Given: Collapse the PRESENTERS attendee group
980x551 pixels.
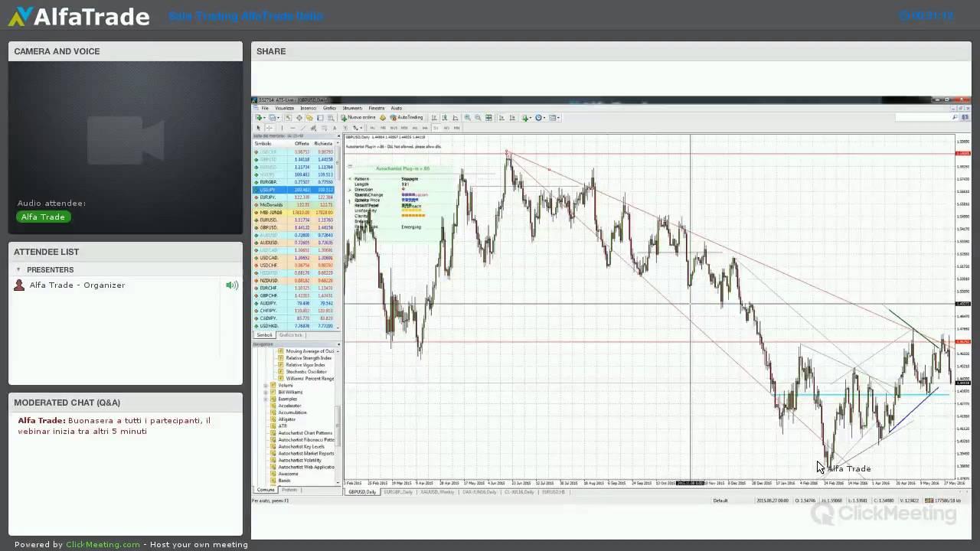Looking at the screenshot, I should click(18, 269).
